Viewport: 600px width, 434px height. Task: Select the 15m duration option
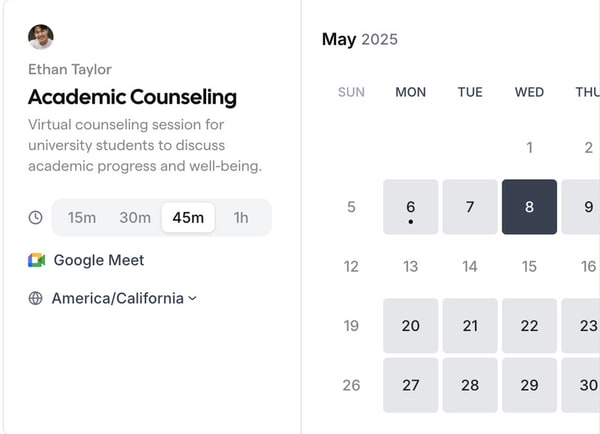(x=82, y=217)
